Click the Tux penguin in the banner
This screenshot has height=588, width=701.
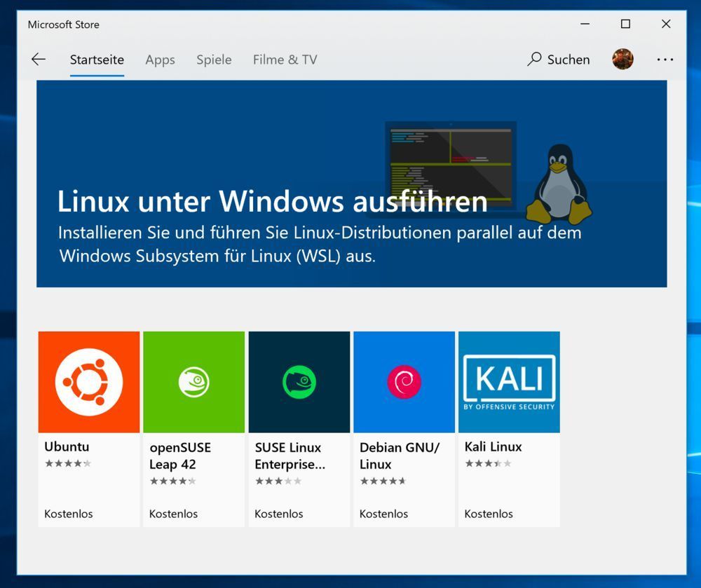559,184
